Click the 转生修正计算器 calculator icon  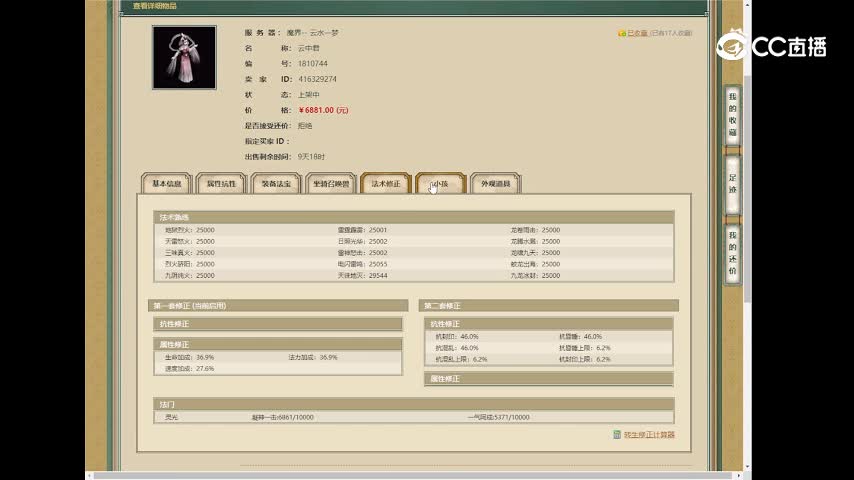(617, 435)
